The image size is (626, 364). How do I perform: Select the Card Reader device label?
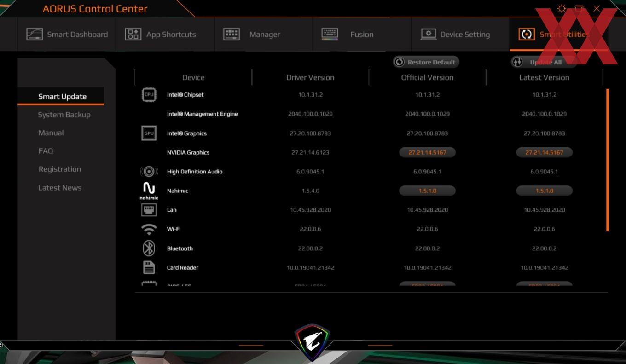click(182, 267)
